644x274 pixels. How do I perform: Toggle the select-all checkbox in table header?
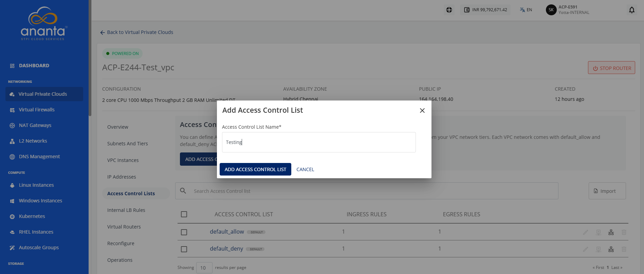pyautogui.click(x=184, y=214)
